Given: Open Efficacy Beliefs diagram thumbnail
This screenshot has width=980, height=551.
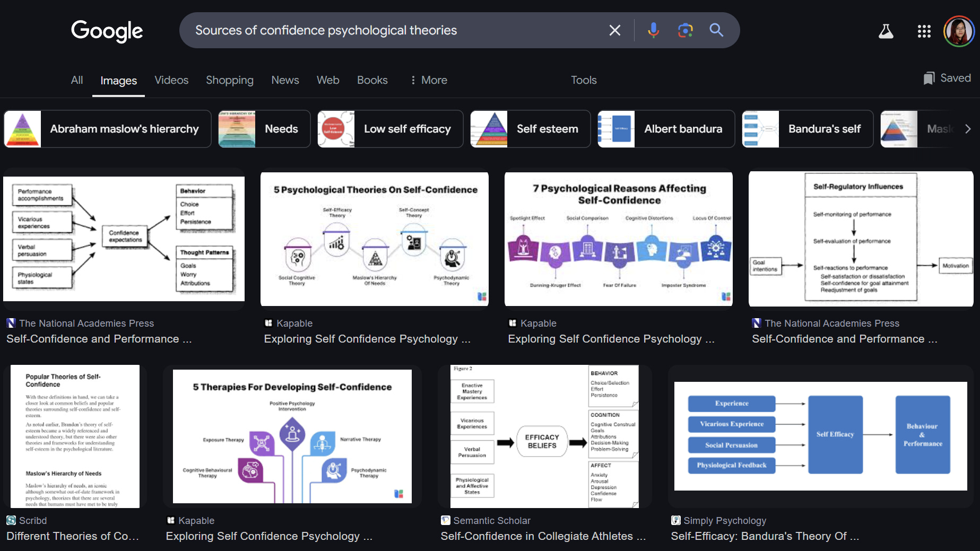Looking at the screenshot, I should coord(544,436).
